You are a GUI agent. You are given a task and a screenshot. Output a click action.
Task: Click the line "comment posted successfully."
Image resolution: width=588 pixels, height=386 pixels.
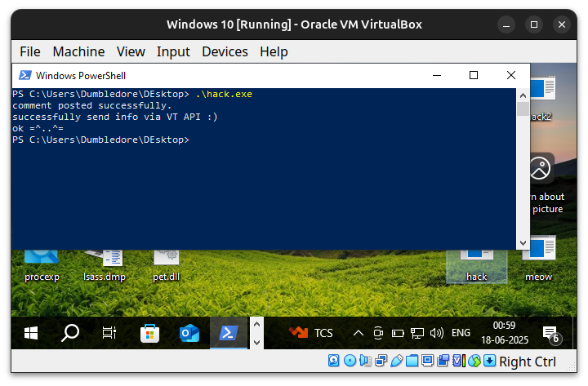[x=91, y=106]
